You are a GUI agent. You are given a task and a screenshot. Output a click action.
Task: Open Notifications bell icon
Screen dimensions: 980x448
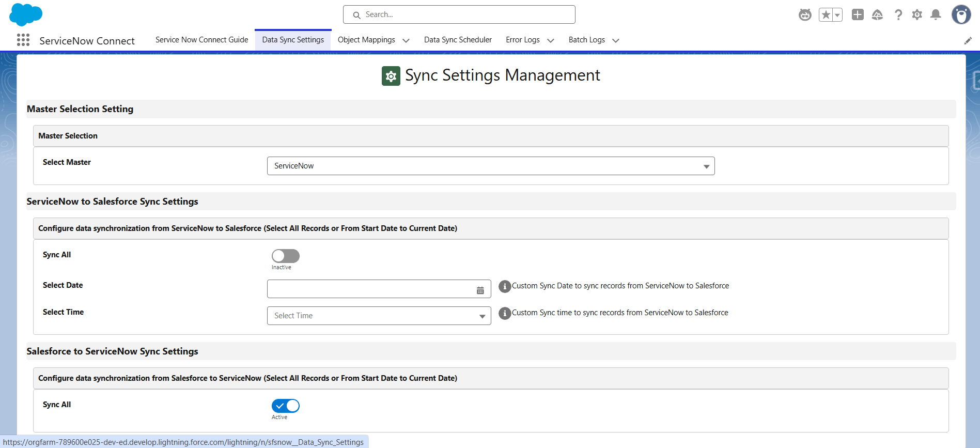pos(936,15)
